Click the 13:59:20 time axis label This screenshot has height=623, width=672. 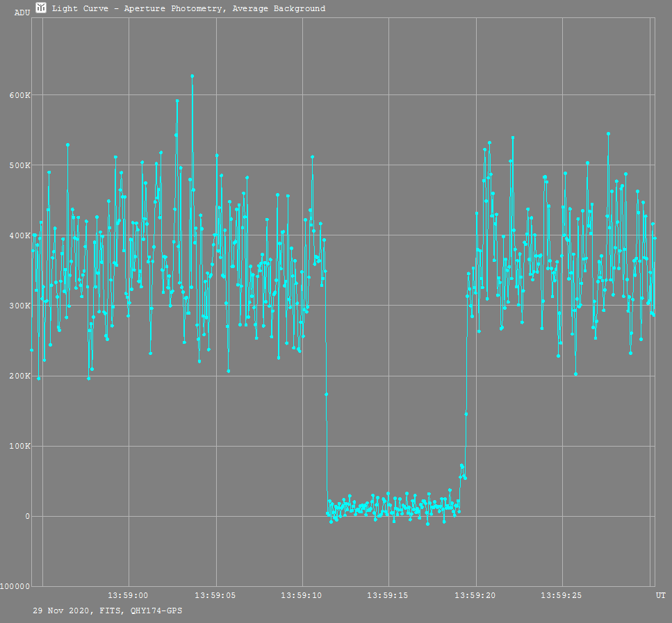pos(475,595)
